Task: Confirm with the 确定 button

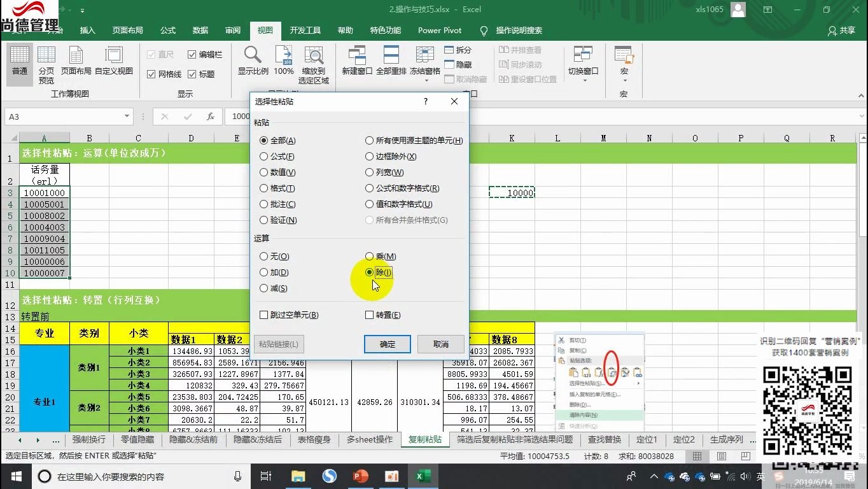Action: click(x=388, y=344)
